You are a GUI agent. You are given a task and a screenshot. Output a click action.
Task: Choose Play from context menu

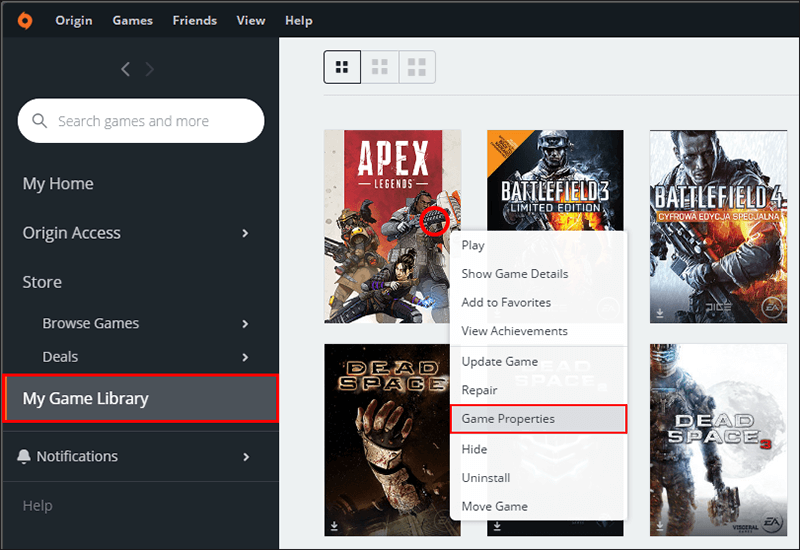(538, 245)
